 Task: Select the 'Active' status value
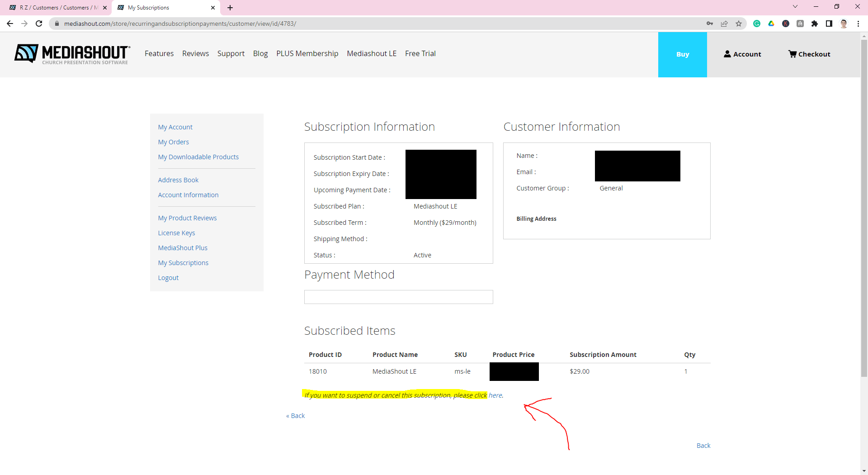pyautogui.click(x=422, y=255)
